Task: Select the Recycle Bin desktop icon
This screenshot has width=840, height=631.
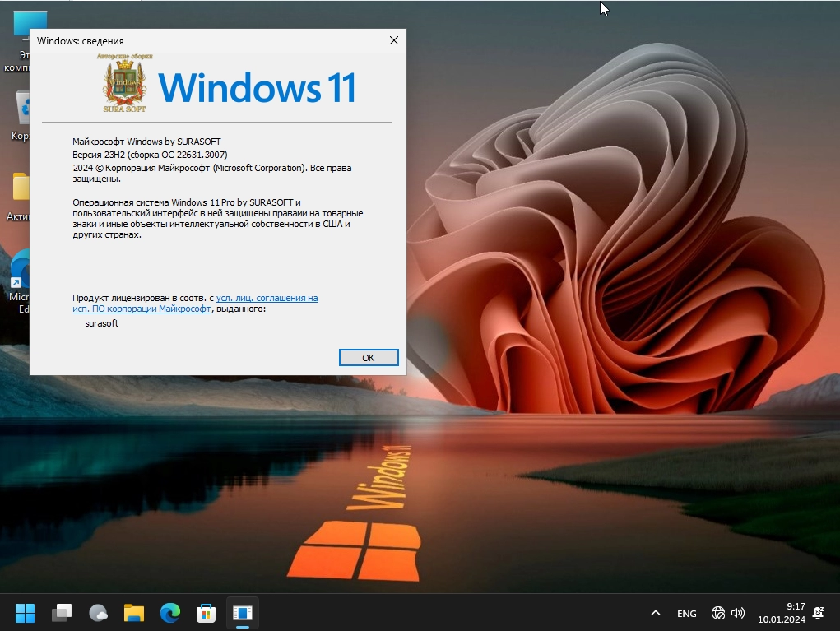Action: [21, 116]
